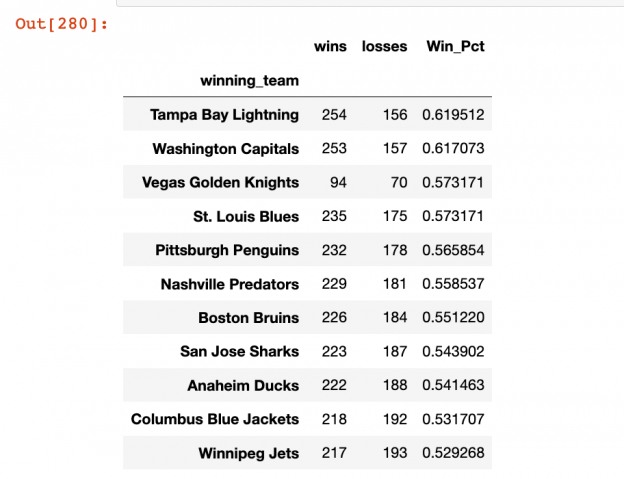This screenshot has height=479, width=624.
Task: Click the St. Louis Blues row label
Action: 246,216
